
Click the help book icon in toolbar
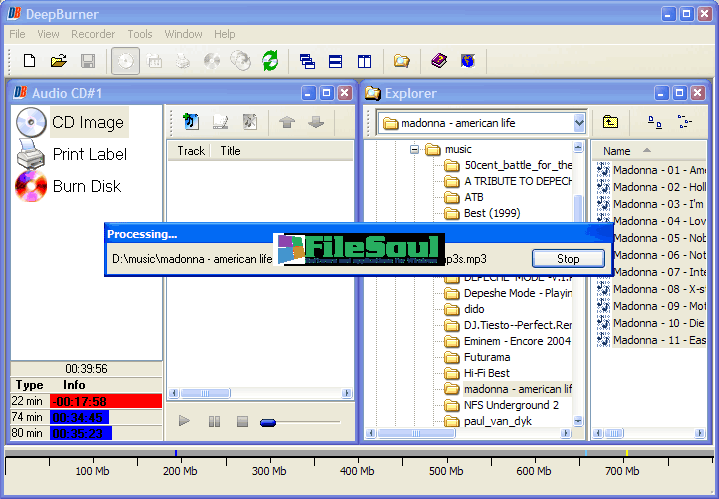439,61
